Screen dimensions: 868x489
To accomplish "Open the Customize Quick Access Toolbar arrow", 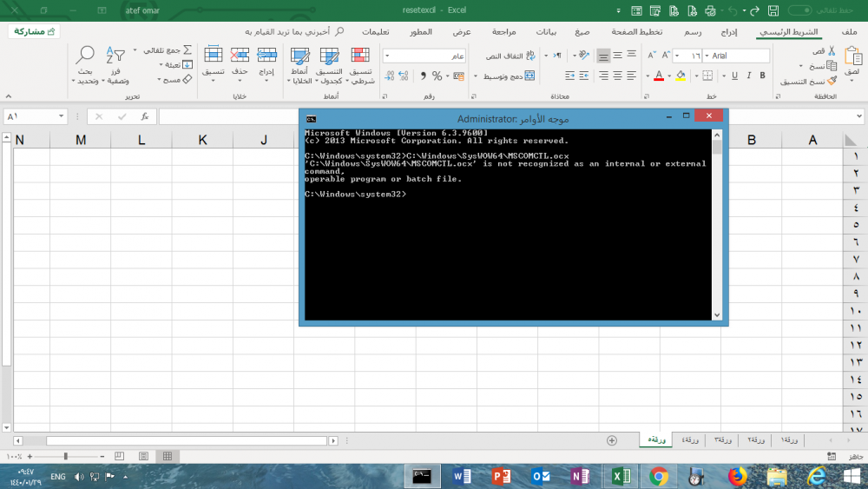I will (618, 10).
